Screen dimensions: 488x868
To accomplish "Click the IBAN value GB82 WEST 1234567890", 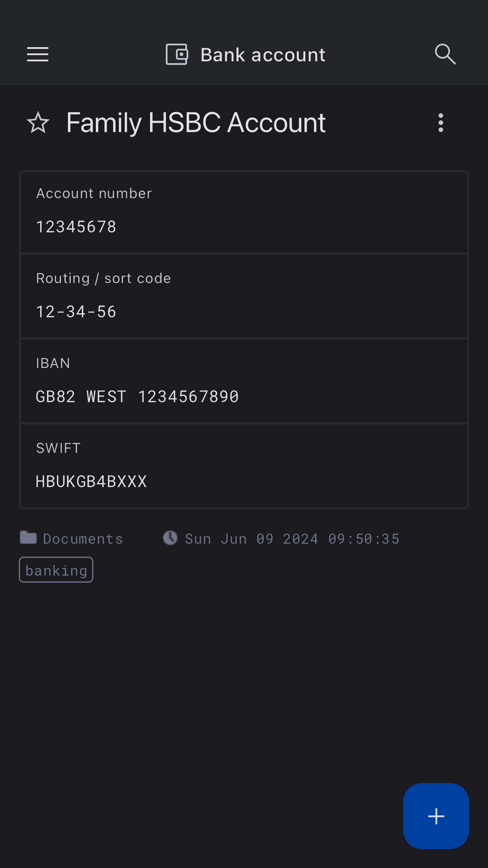I will point(137,397).
